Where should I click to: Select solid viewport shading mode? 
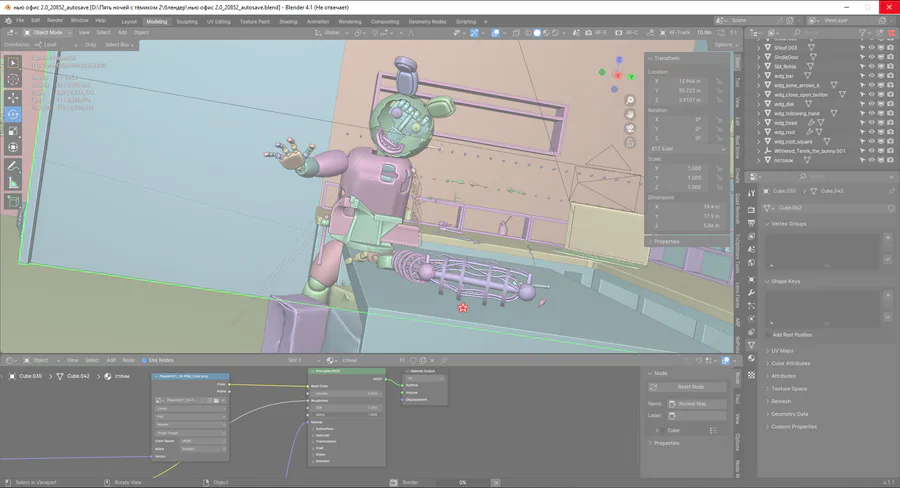(537, 33)
